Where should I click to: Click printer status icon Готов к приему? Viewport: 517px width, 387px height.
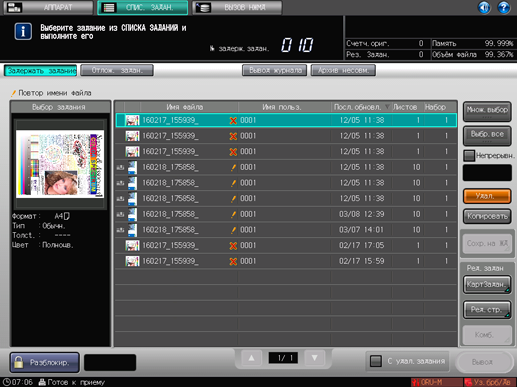[42, 382]
